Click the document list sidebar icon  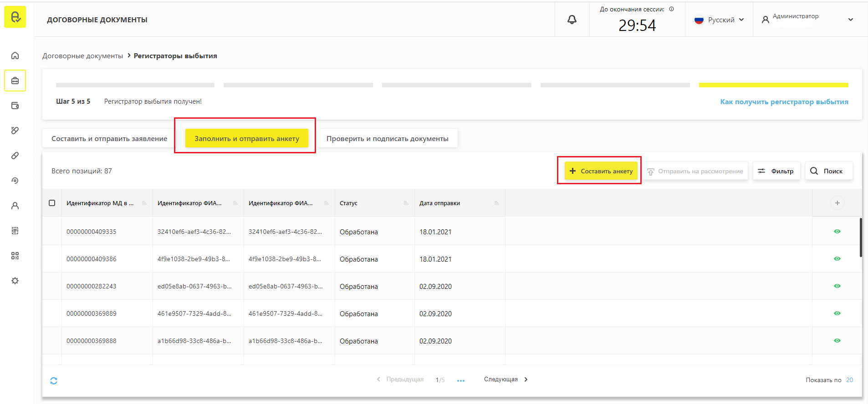click(x=15, y=231)
